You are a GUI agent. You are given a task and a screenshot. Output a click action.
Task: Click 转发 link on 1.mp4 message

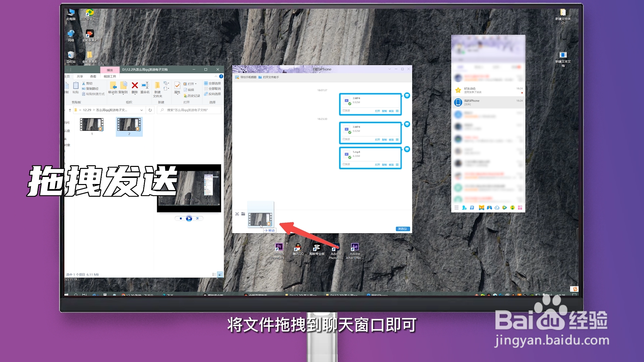391,165
